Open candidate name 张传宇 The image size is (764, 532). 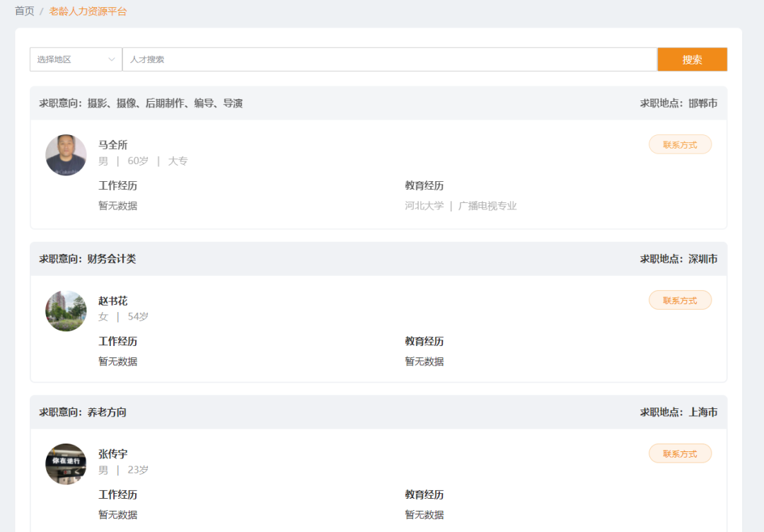click(x=112, y=453)
